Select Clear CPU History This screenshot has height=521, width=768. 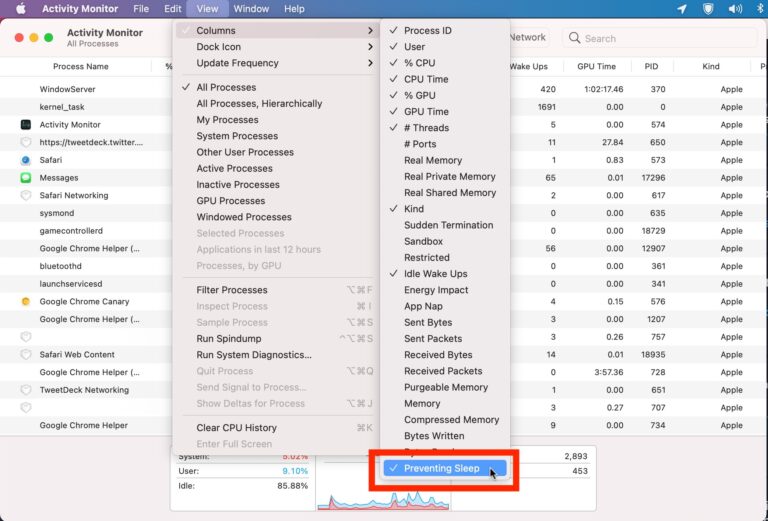(236, 428)
